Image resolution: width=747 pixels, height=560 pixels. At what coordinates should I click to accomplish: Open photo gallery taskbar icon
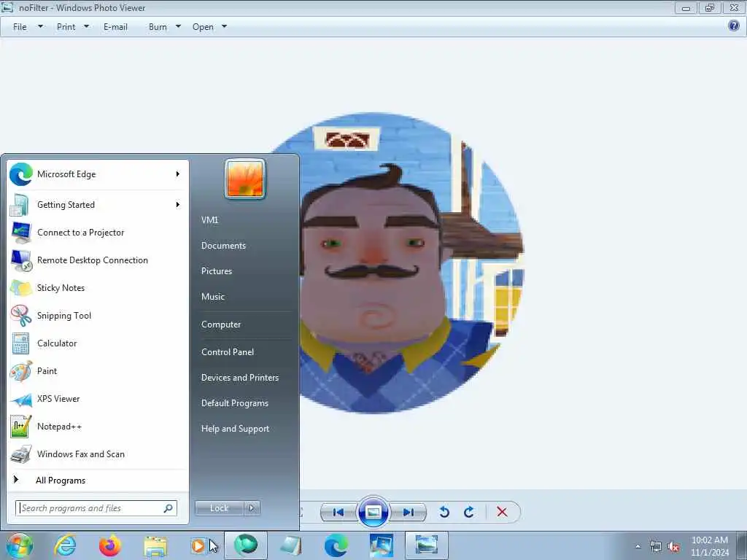point(382,545)
